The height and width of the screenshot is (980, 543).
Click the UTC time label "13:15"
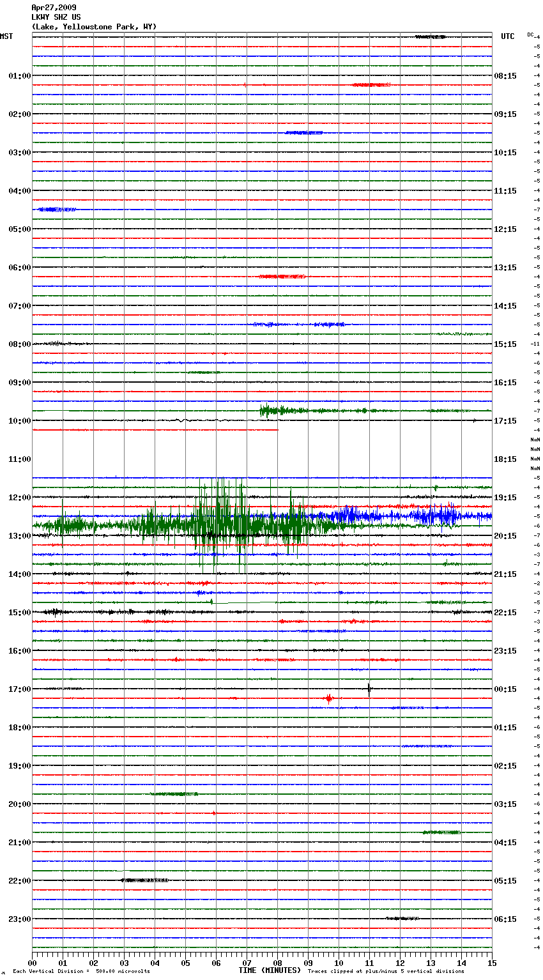pos(505,268)
